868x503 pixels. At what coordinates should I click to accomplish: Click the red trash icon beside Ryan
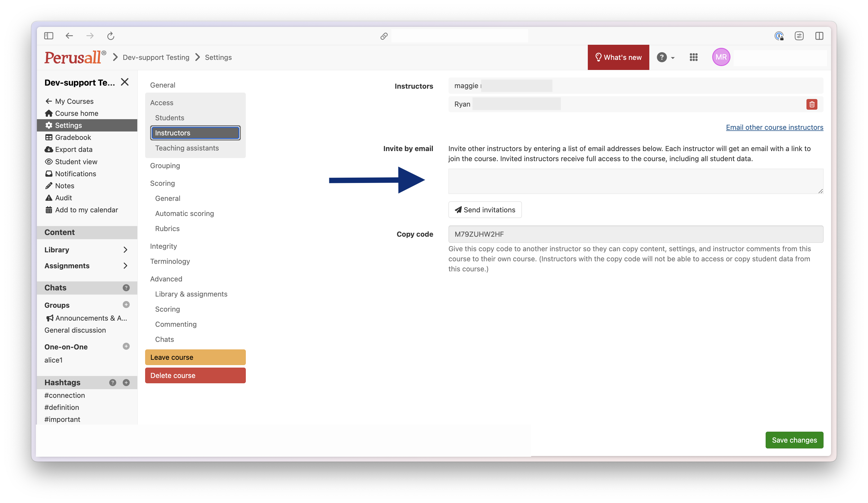812,104
